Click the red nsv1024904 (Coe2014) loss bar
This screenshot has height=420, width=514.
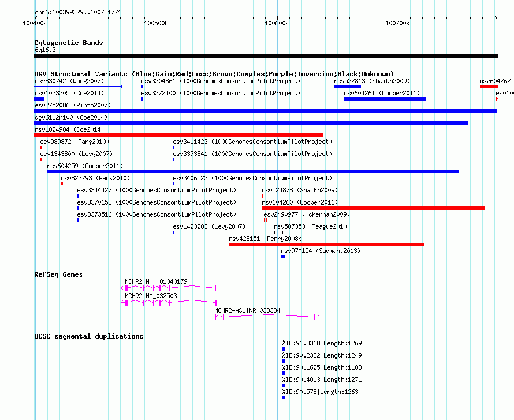point(178,135)
